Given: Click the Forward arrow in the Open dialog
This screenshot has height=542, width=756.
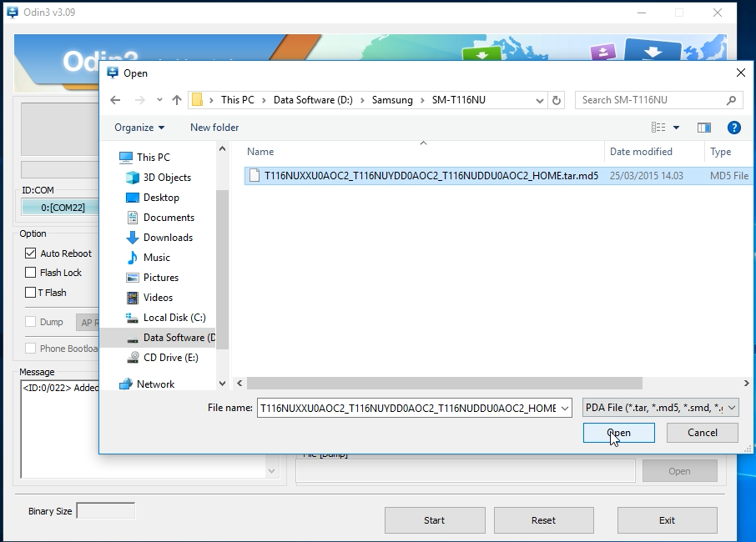Looking at the screenshot, I should (140, 100).
